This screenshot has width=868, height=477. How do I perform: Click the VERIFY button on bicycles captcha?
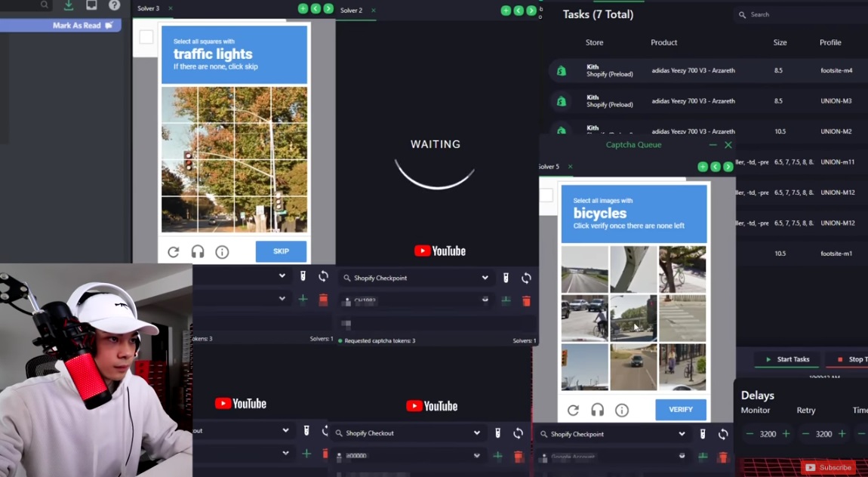tap(681, 410)
